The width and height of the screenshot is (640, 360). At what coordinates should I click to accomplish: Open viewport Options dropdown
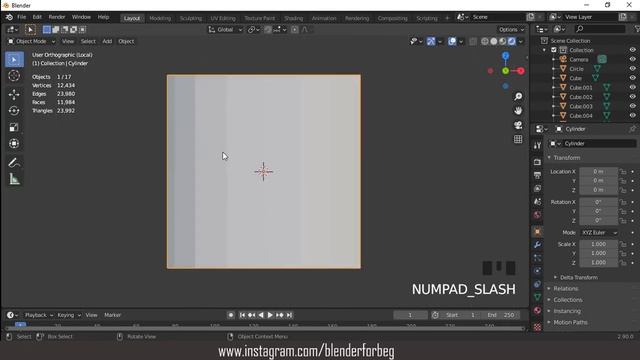(511, 29)
